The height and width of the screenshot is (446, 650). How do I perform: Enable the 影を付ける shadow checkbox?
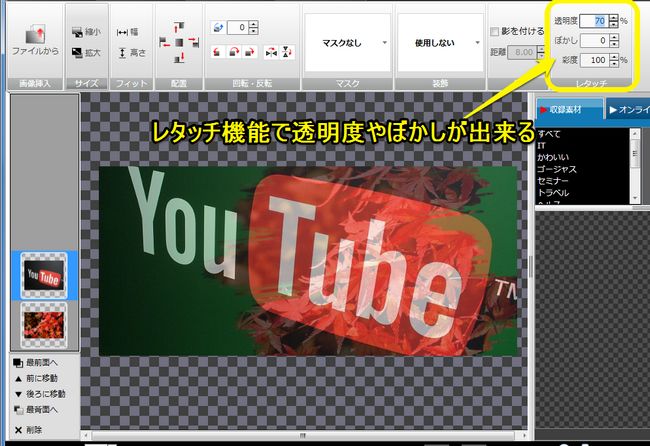coord(494,32)
